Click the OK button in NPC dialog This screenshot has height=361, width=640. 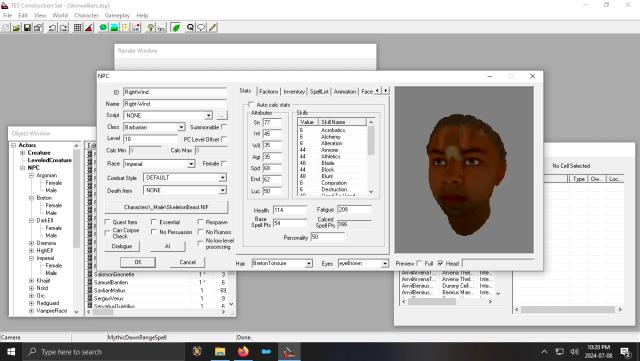pyautogui.click(x=138, y=262)
